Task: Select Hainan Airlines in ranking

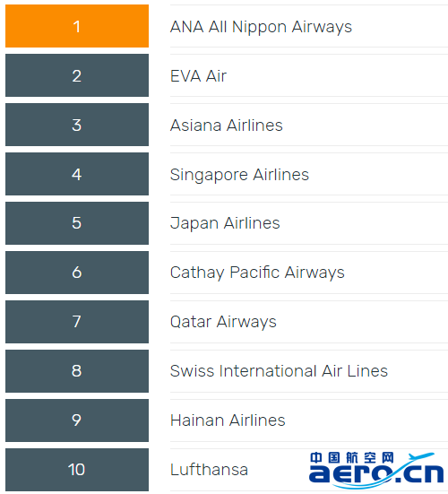Action: coord(228,420)
